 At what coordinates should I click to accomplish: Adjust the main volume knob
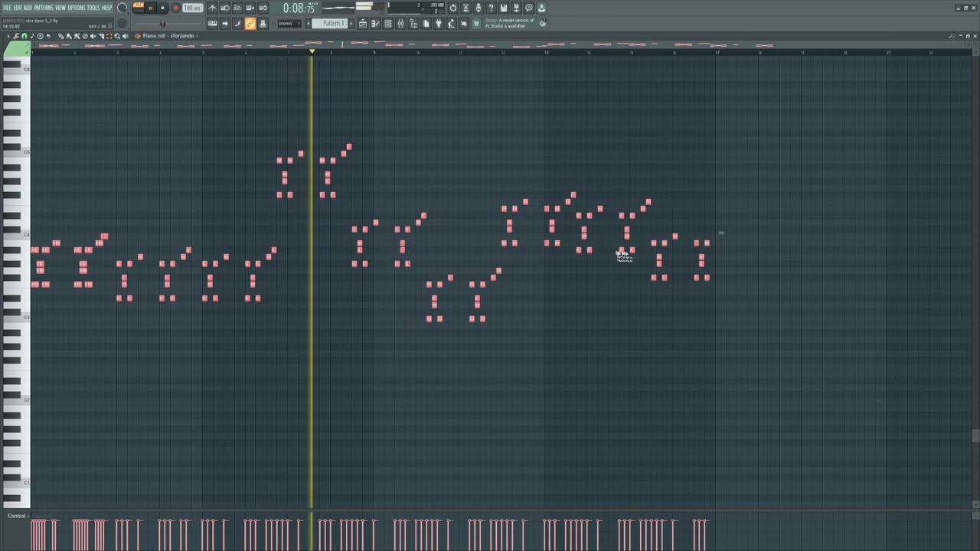pyautogui.click(x=122, y=8)
